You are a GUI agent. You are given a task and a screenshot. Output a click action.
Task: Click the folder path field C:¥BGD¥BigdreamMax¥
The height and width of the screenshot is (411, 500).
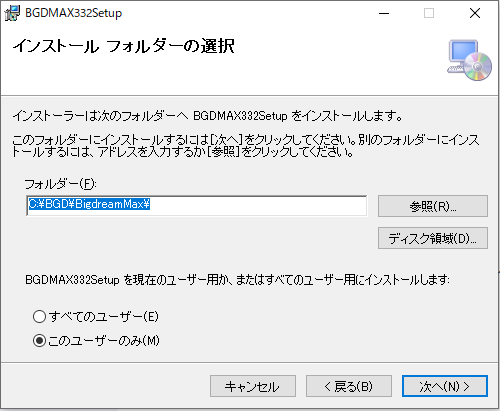(197, 206)
